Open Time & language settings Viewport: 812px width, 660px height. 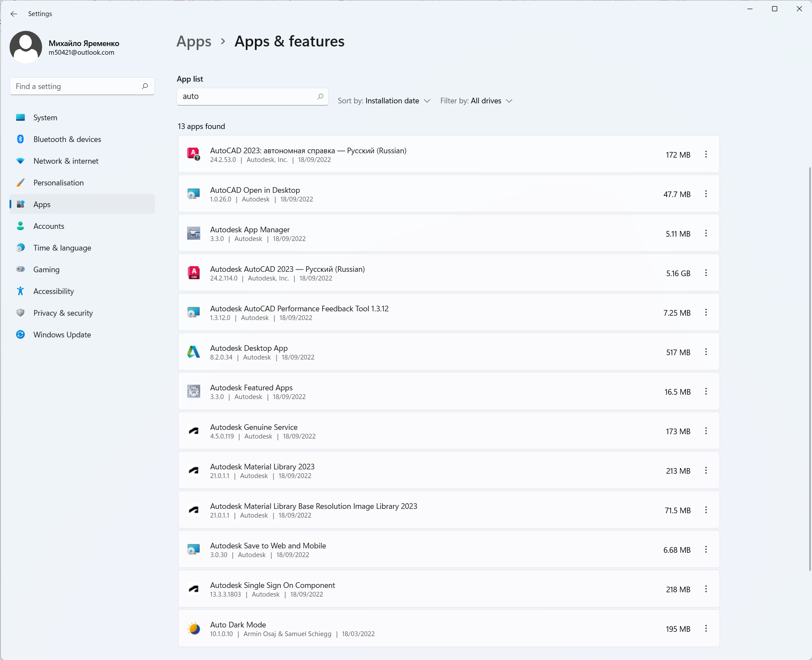pyautogui.click(x=82, y=248)
